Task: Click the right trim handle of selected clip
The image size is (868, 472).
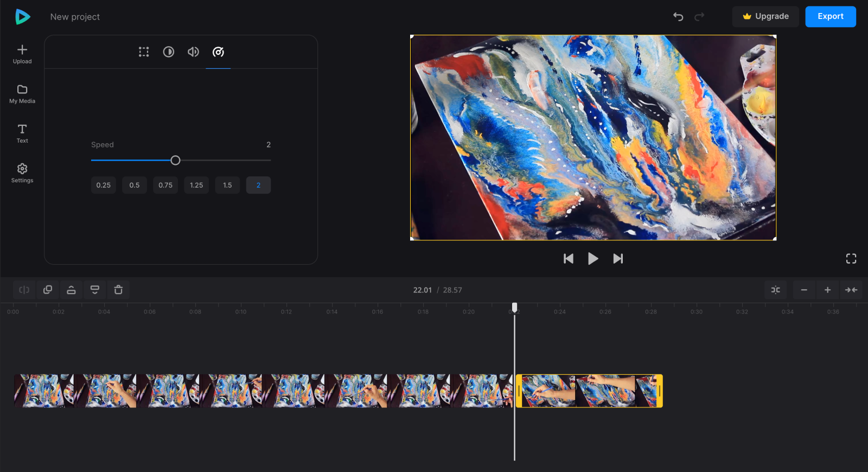Action: (660, 391)
